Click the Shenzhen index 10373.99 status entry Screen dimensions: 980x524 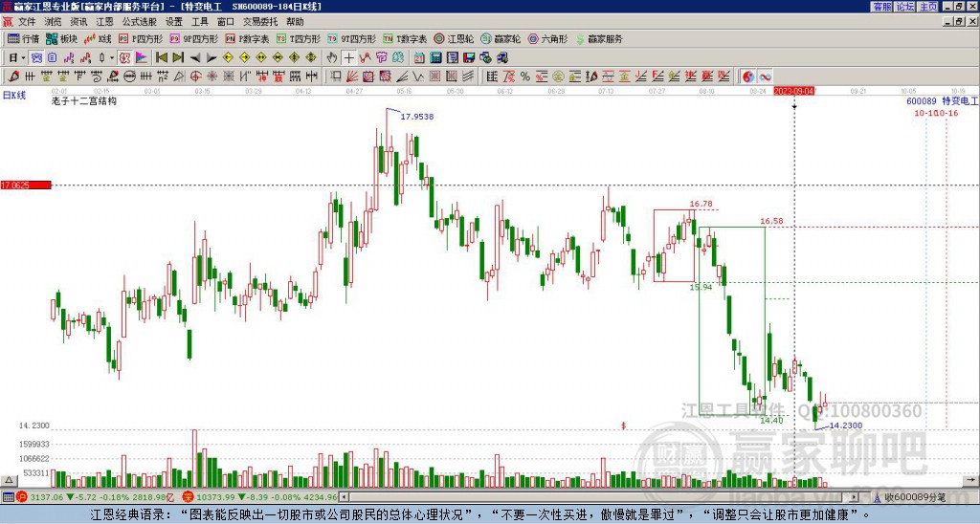coord(259,497)
